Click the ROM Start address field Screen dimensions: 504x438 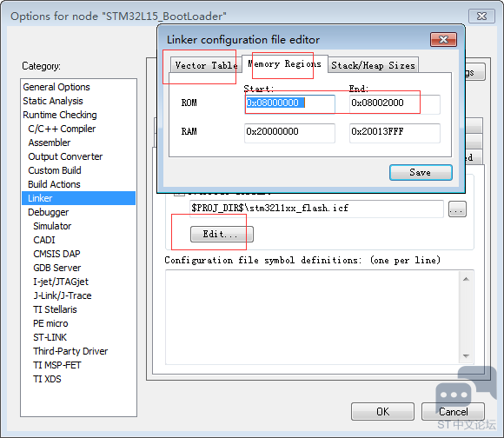[x=289, y=103]
